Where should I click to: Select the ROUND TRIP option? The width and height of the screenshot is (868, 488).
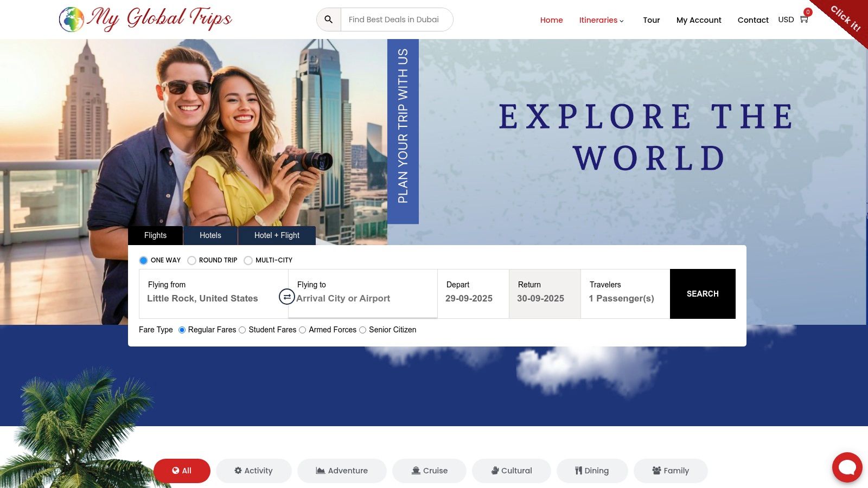[x=192, y=260]
